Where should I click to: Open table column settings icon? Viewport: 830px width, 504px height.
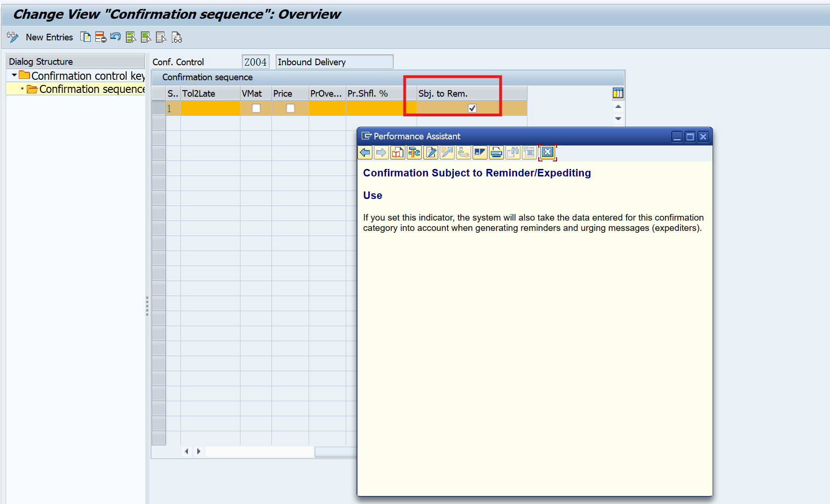click(x=618, y=93)
